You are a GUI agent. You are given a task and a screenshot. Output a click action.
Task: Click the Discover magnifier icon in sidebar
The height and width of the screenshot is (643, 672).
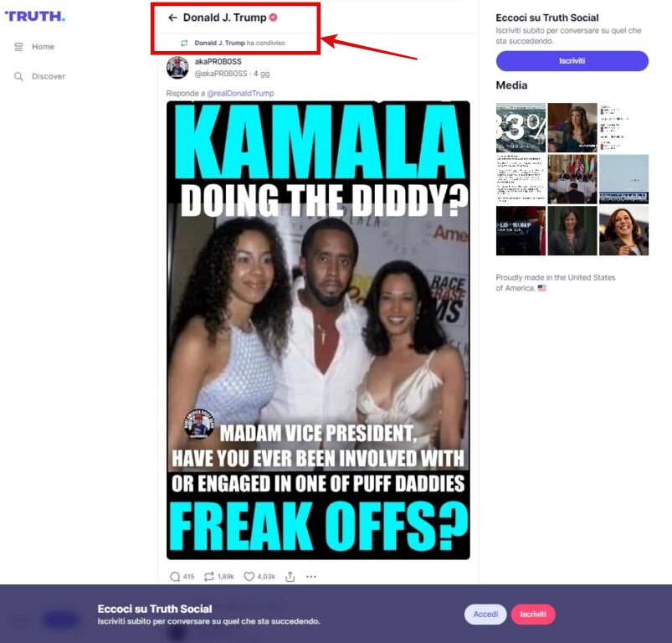(18, 76)
